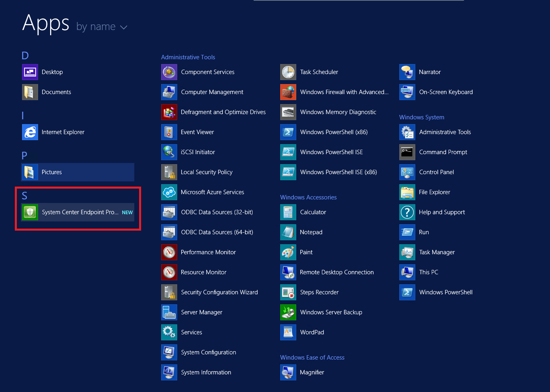Click the Windows Ease of Access header
This screenshot has height=392, width=550.
click(312, 358)
